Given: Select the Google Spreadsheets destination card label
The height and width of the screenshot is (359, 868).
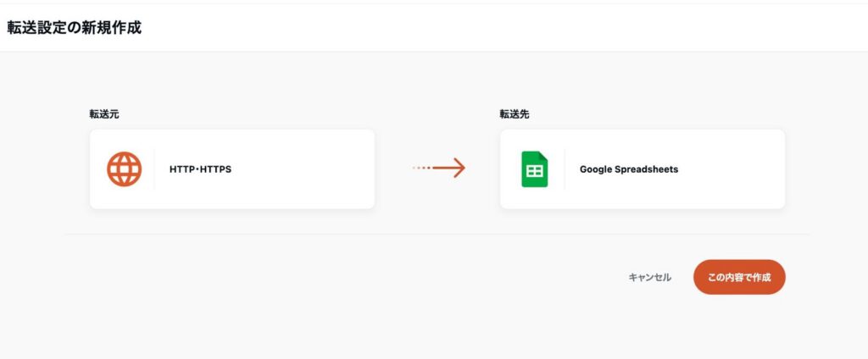Looking at the screenshot, I should (629, 169).
